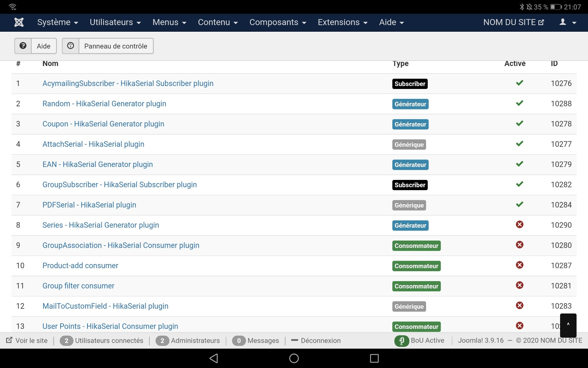Screen dimensions: 588x368
Task: Click the Aide help button
Action: [x=35, y=46]
